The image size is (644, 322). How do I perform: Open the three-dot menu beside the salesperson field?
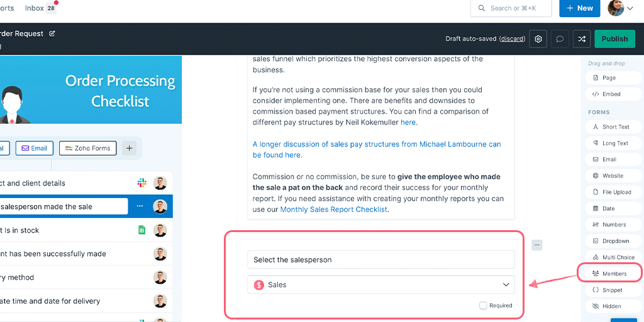click(x=537, y=245)
